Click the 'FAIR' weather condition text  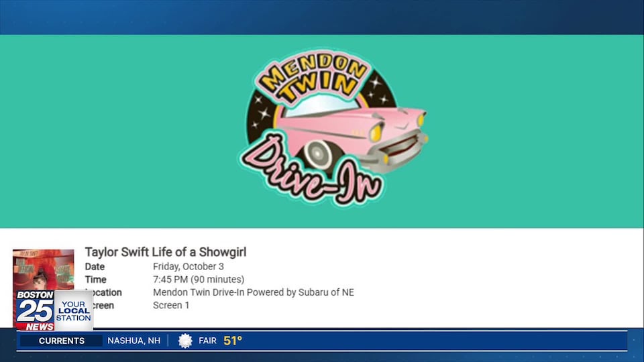point(207,341)
